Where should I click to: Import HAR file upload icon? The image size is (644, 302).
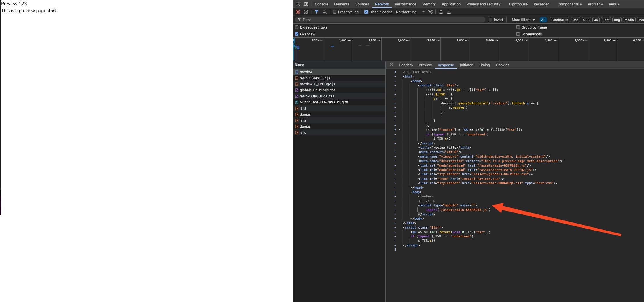[441, 12]
